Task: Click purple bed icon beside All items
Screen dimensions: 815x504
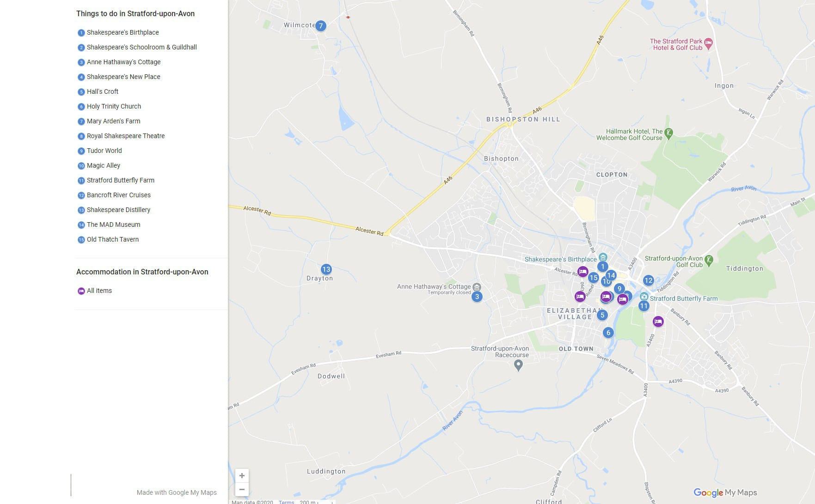Action: pos(81,291)
